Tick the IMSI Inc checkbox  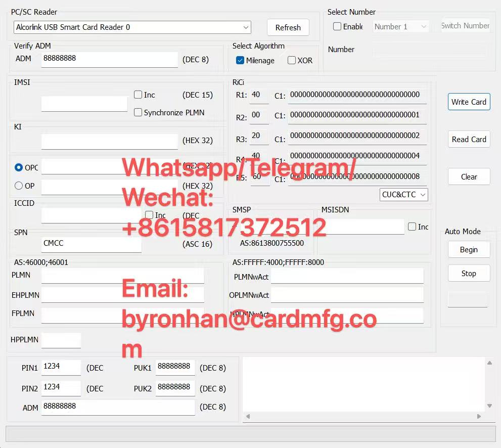138,95
